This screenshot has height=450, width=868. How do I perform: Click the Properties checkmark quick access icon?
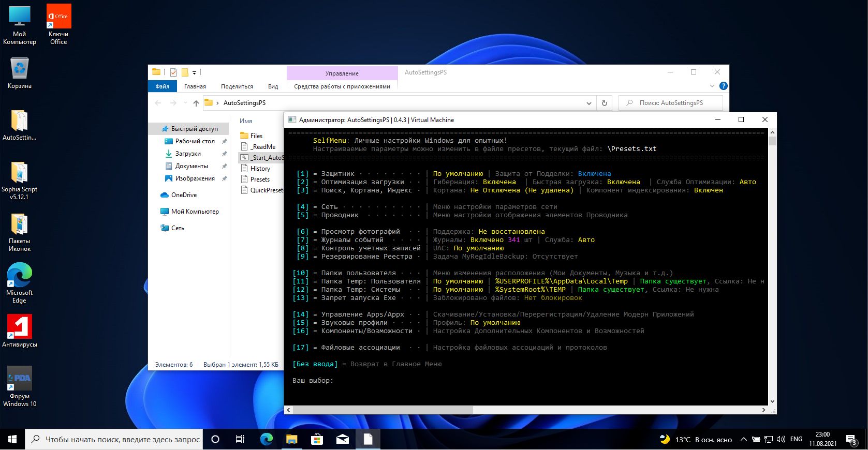click(x=173, y=72)
